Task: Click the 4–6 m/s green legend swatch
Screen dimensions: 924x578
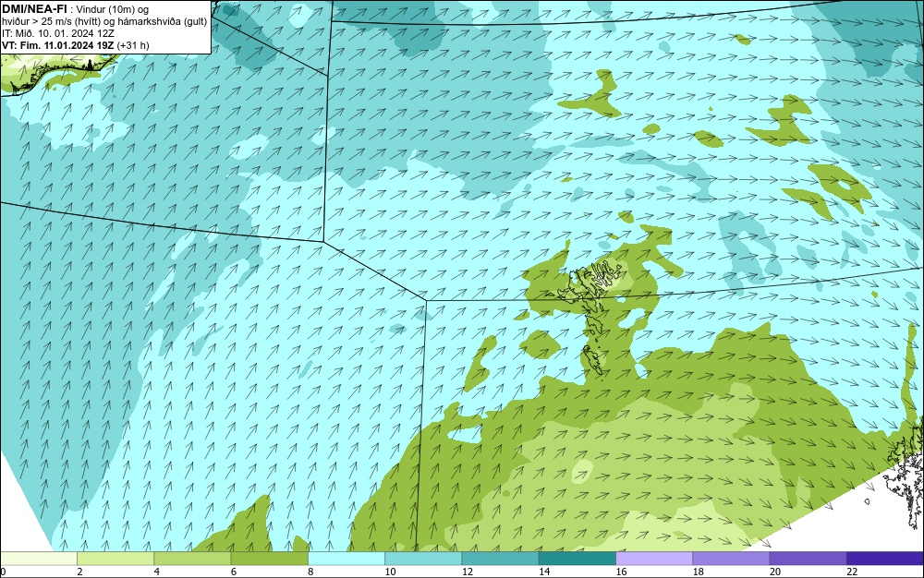Action: point(192,558)
